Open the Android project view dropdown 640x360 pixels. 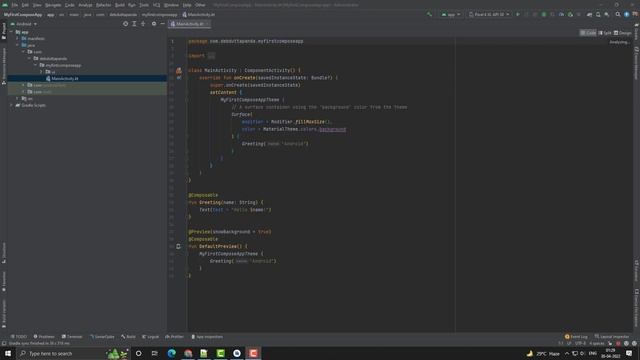pos(24,24)
